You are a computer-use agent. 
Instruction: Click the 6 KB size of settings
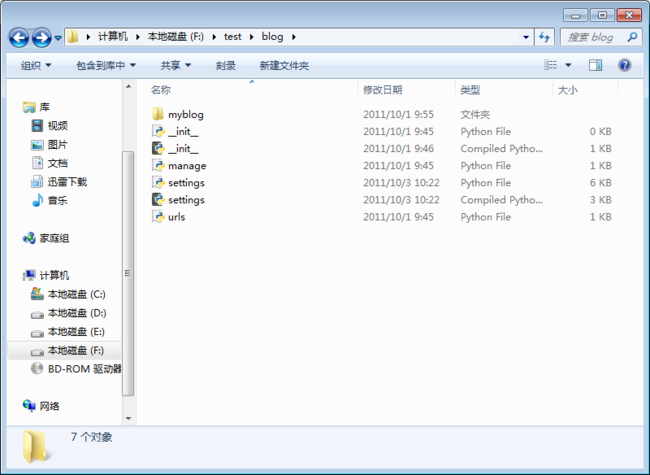(x=600, y=183)
